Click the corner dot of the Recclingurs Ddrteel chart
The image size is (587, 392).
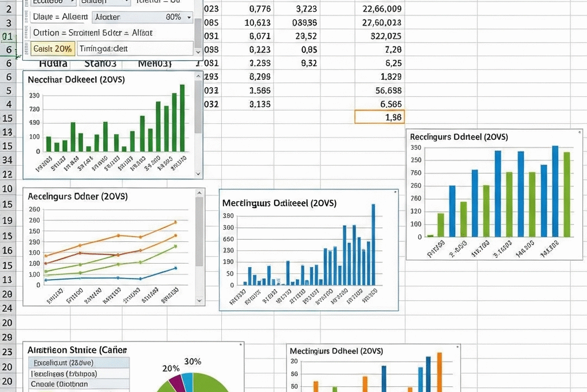[x=580, y=132]
